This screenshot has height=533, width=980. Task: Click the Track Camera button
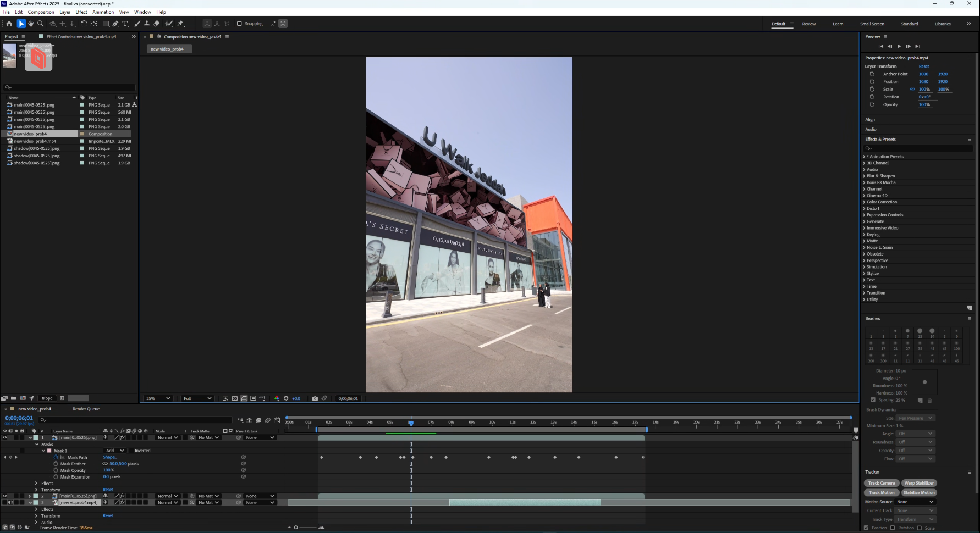click(881, 483)
